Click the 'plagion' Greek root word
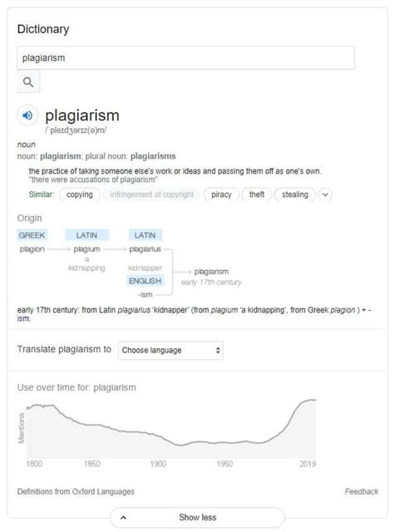 click(x=32, y=249)
